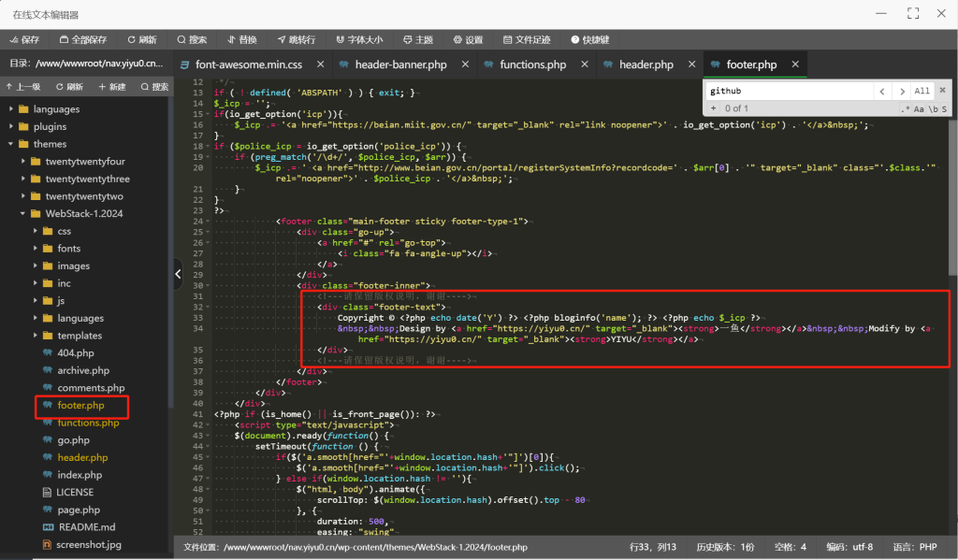Expand the languages folder under wp-content
This screenshot has height=560, width=958.
(11, 108)
